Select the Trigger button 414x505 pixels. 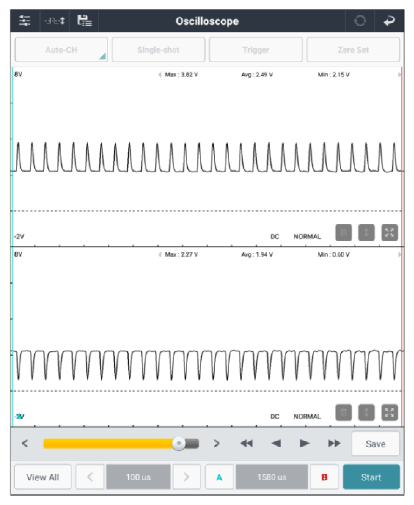click(256, 50)
